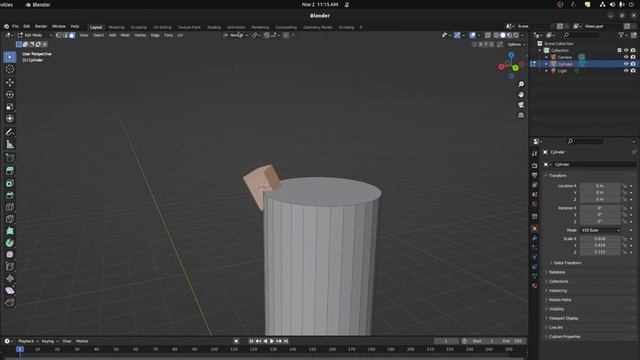Hide the Light in the outliner via eye icon
The image size is (640, 360).
tap(626, 71)
